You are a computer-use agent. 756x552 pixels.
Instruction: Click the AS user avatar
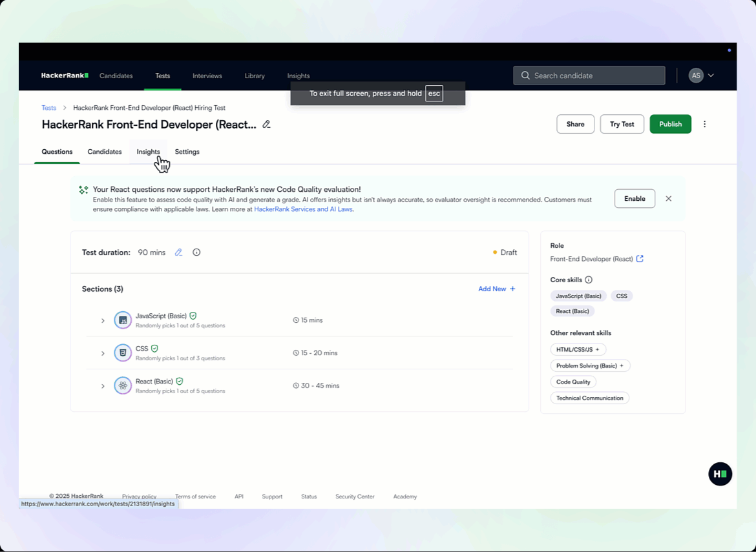click(696, 76)
